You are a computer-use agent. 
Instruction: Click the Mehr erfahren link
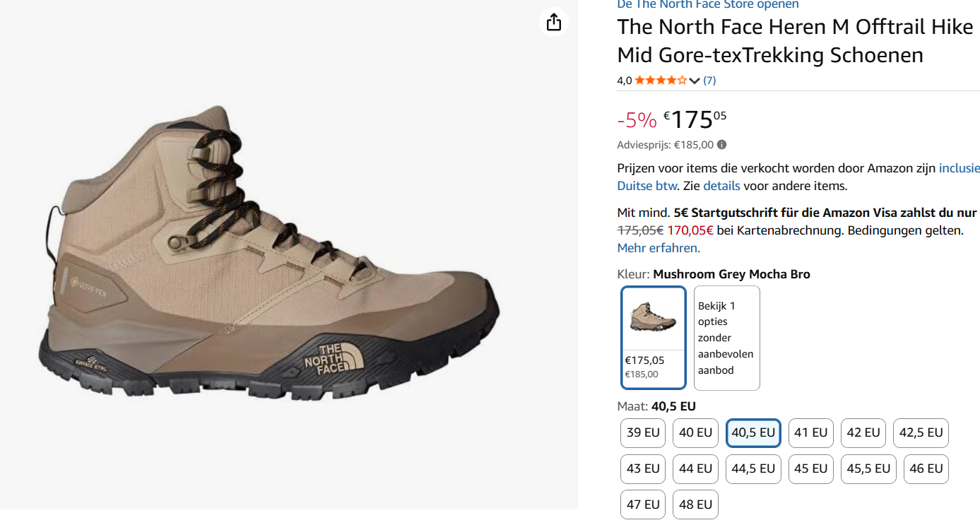[657, 248]
